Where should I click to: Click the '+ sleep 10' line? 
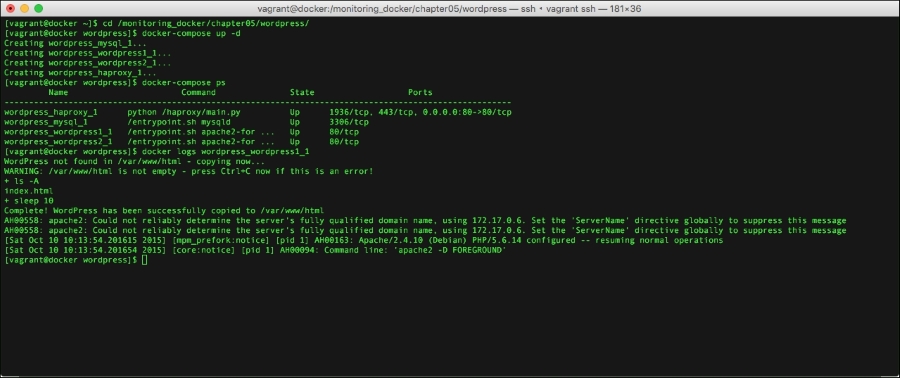pyautogui.click(x=29, y=201)
